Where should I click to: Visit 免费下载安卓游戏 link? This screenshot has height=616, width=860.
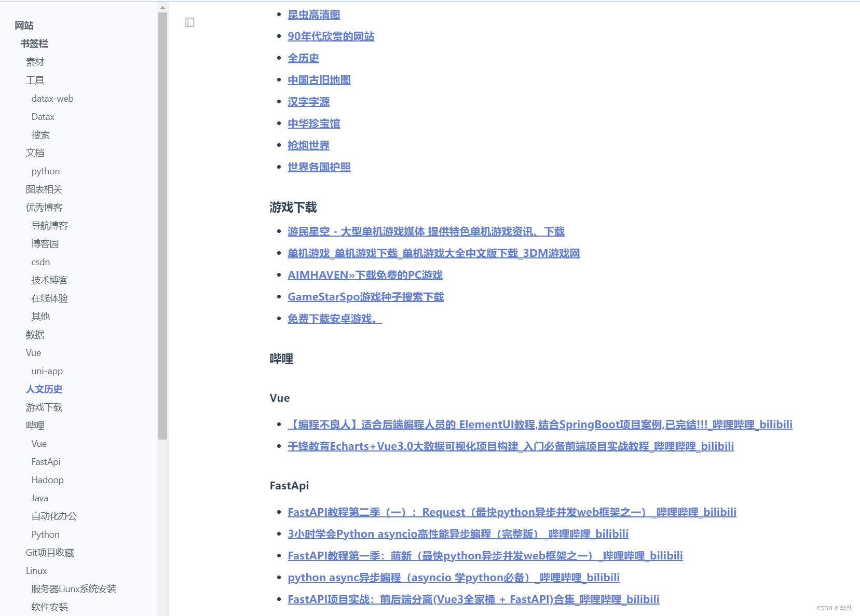tap(335, 319)
